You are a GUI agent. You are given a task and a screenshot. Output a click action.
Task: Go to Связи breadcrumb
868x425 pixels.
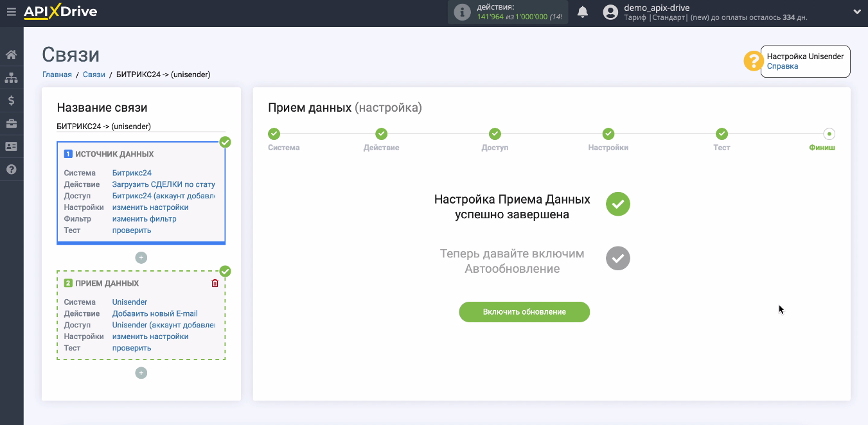(x=94, y=74)
